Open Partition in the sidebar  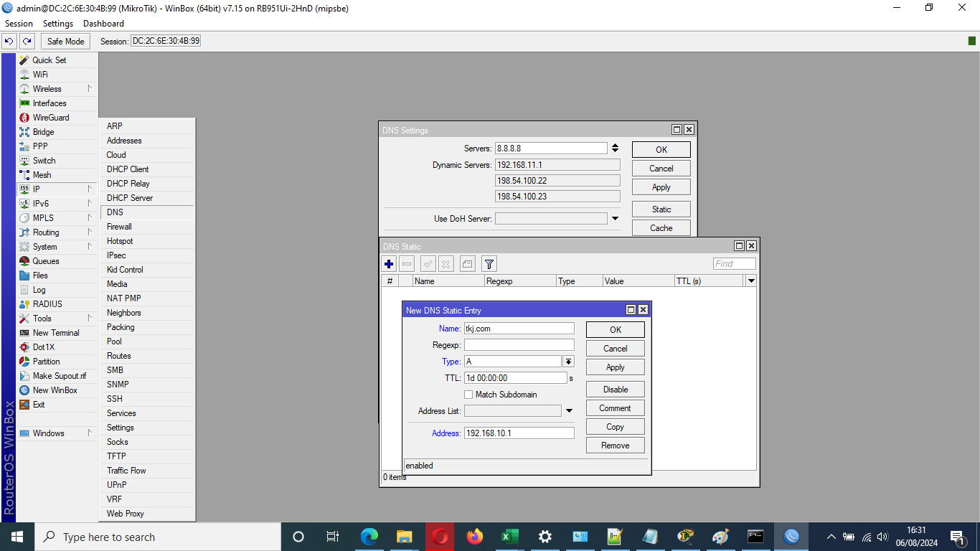57,362
